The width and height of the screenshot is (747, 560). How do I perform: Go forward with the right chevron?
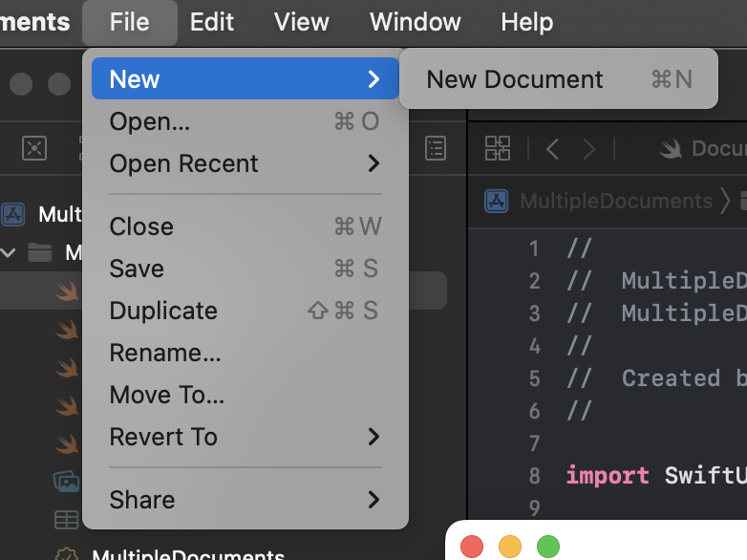589,148
